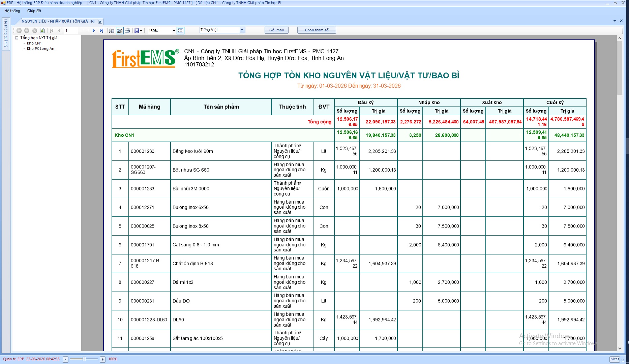The height and width of the screenshot is (364, 629).
Task: Click the vertical scrollbar down arrow
Action: pos(620,348)
